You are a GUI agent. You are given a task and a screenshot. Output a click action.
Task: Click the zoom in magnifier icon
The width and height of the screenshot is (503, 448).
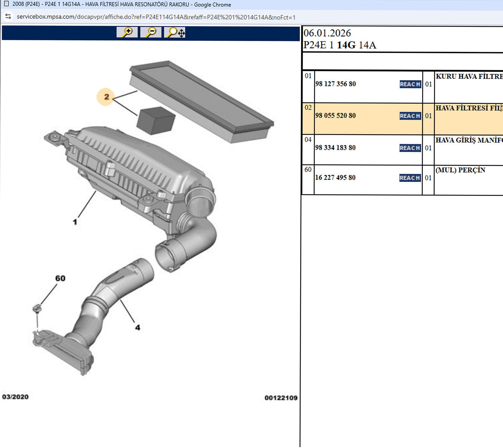tap(127, 32)
